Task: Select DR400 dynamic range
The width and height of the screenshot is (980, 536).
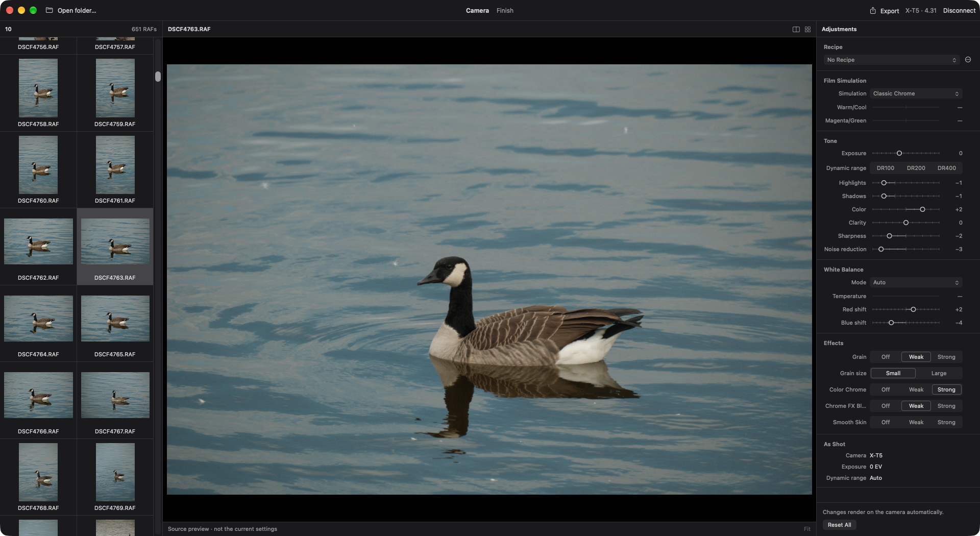Action: click(946, 168)
